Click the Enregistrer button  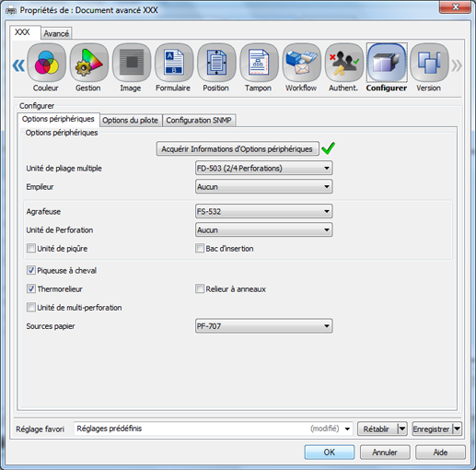433,429
